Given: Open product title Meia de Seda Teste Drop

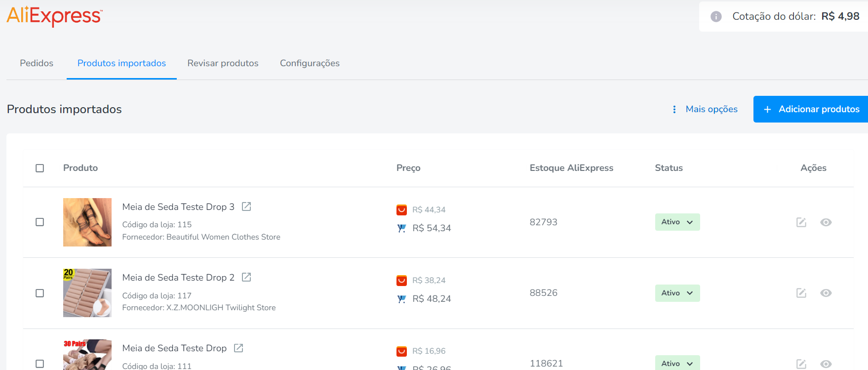Looking at the screenshot, I should click(x=174, y=348).
